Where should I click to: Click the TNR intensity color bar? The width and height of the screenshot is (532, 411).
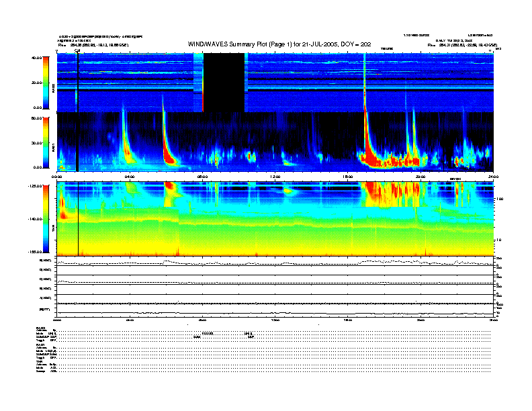[x=46, y=219]
